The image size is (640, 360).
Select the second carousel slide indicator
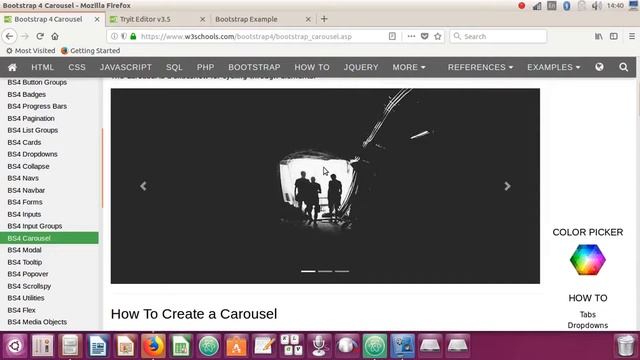pos(325,271)
